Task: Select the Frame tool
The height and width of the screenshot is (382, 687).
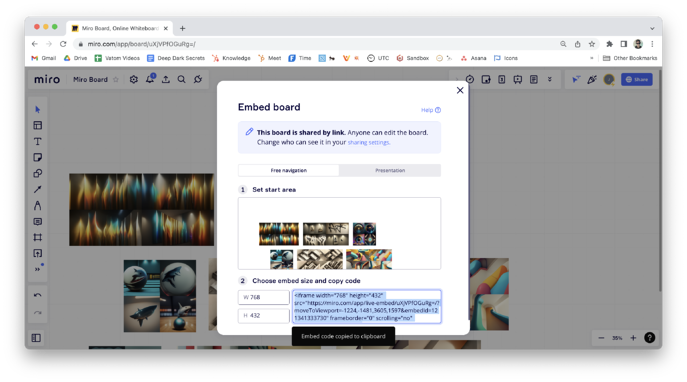Action: pos(38,237)
